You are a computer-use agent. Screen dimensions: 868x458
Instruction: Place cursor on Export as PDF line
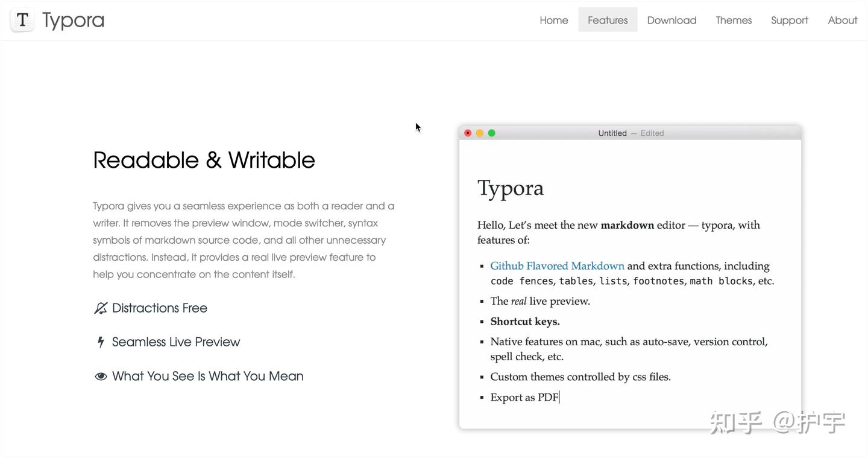point(524,397)
